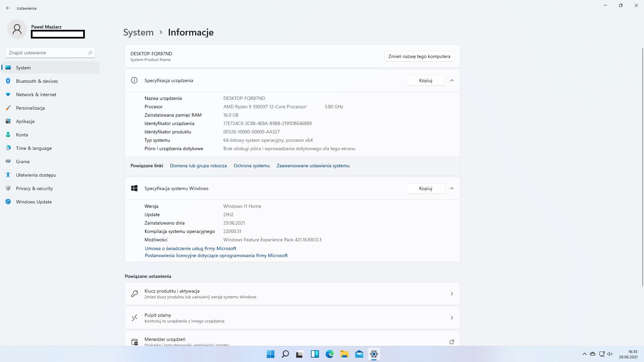Open Klucz produktu i aktywacja row
Screen dimensions: 644x362
(292, 294)
